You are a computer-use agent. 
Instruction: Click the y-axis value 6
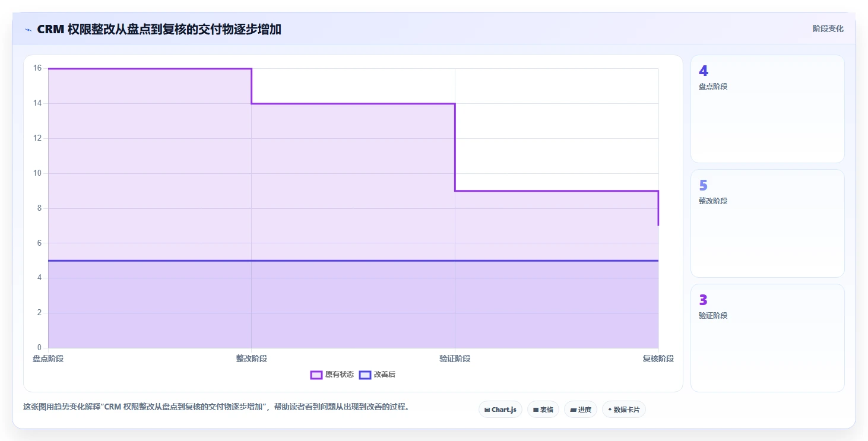[x=39, y=243]
